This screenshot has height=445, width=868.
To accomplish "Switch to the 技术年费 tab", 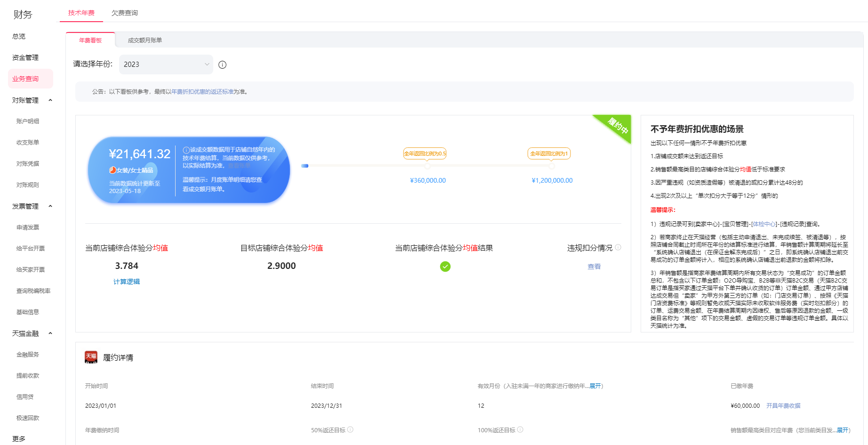I will point(81,13).
